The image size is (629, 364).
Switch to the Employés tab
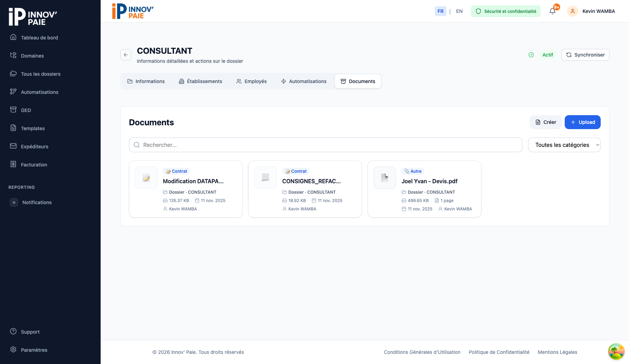click(x=252, y=81)
